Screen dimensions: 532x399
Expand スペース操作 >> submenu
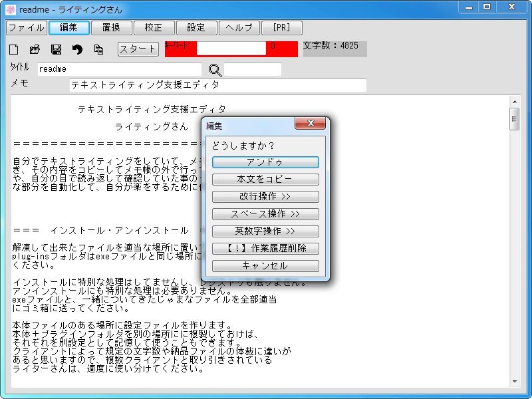point(265,214)
